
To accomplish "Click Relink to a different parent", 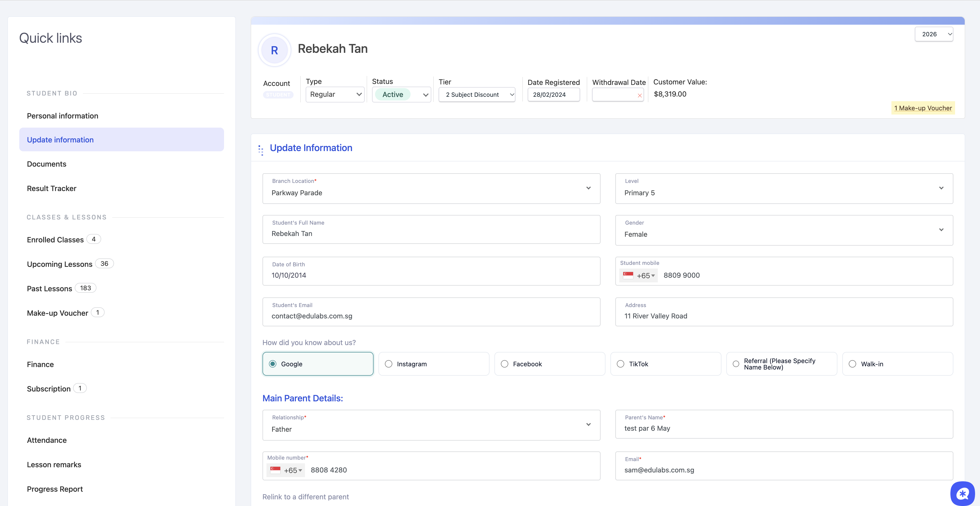I will (305, 497).
